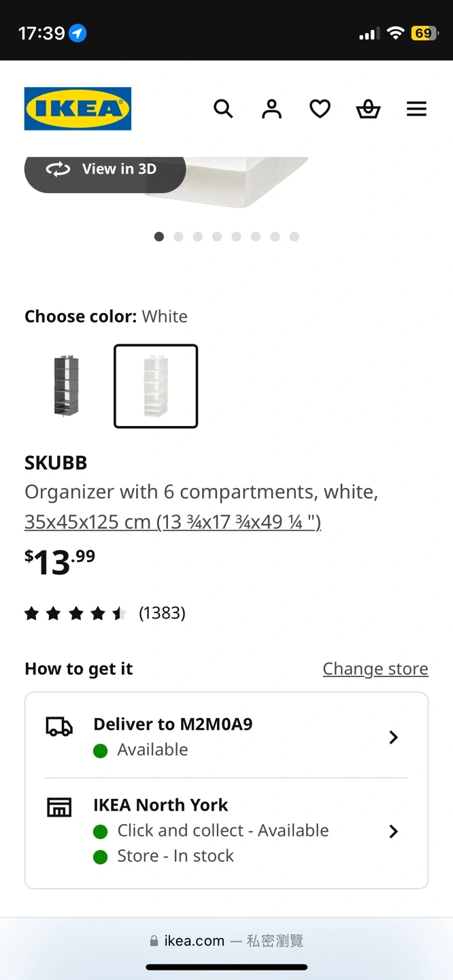Go to the second image carousel dot

coord(178,237)
